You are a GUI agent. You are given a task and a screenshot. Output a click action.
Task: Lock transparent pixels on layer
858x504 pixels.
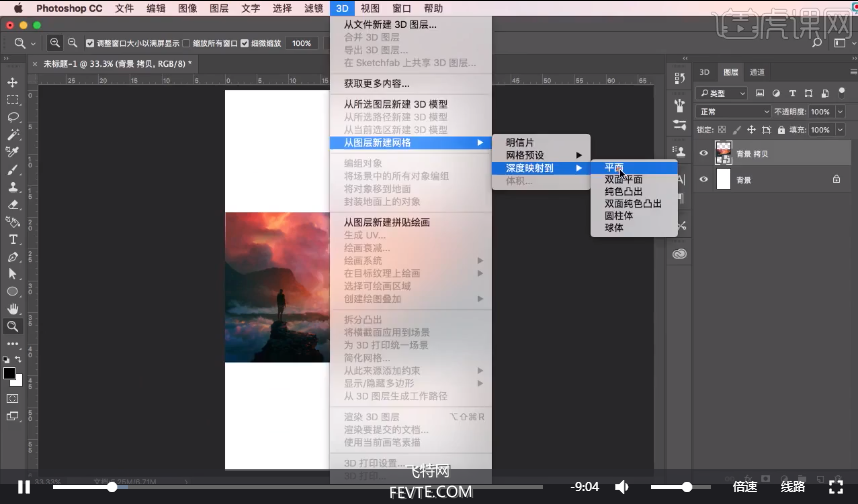[x=722, y=130]
